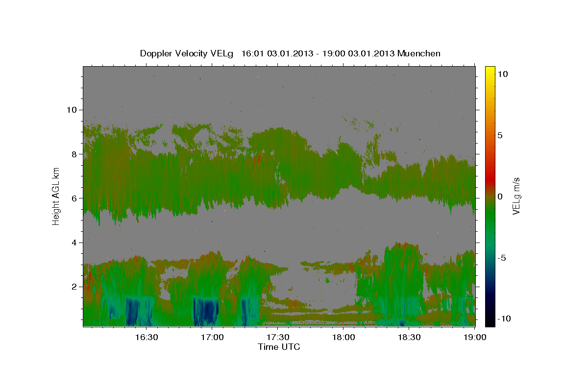Viewport: 588px width, 392px height.
Task: Click the 19:00 time tick label
Action: click(x=475, y=338)
